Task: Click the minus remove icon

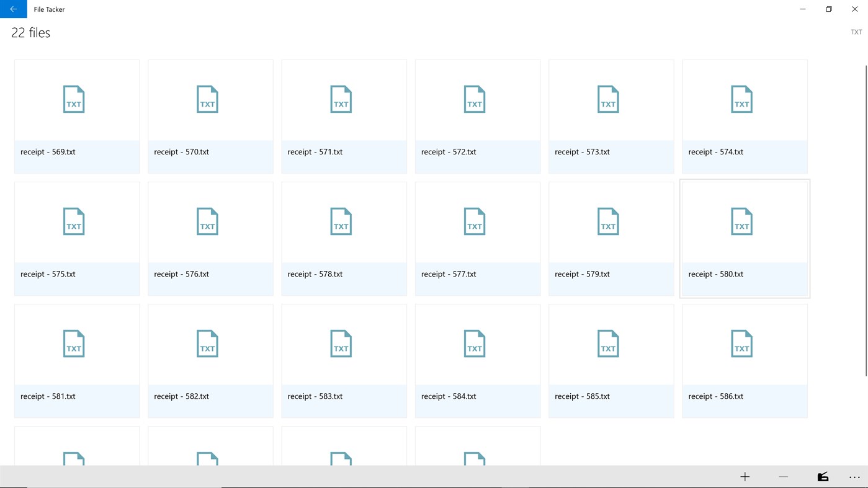Action: 784,477
